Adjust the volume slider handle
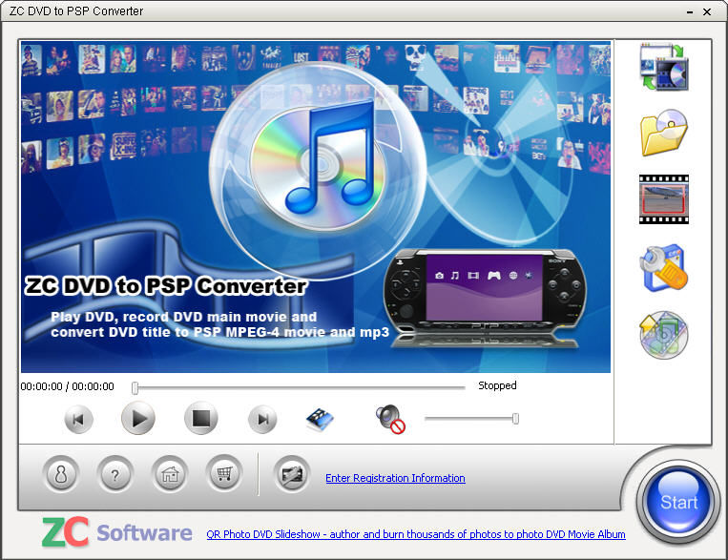Viewport: 728px width, 560px height. point(515,419)
